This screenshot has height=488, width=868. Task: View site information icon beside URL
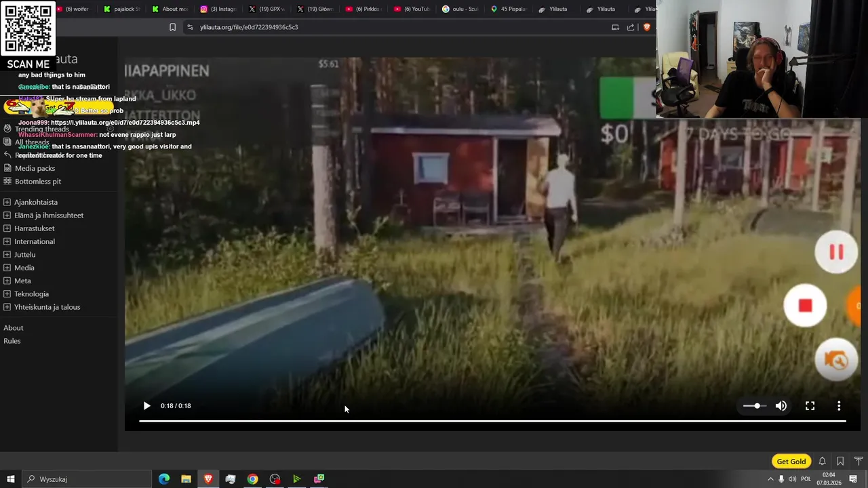(190, 27)
